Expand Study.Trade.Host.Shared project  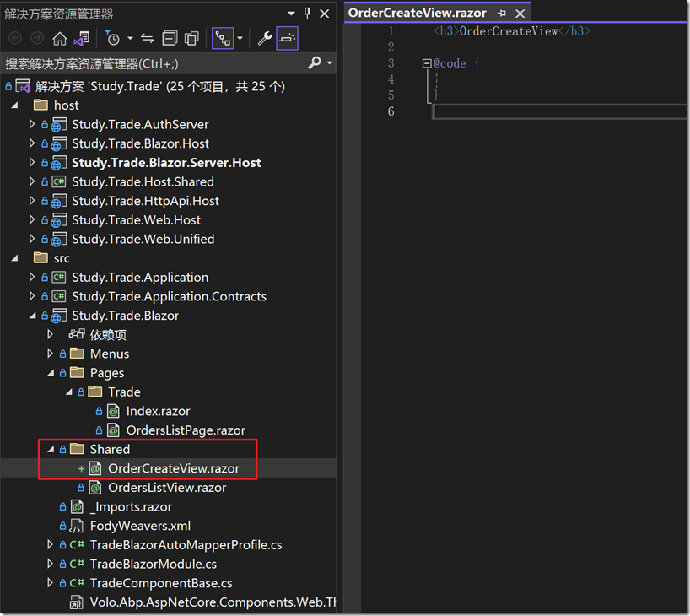pyautogui.click(x=32, y=181)
